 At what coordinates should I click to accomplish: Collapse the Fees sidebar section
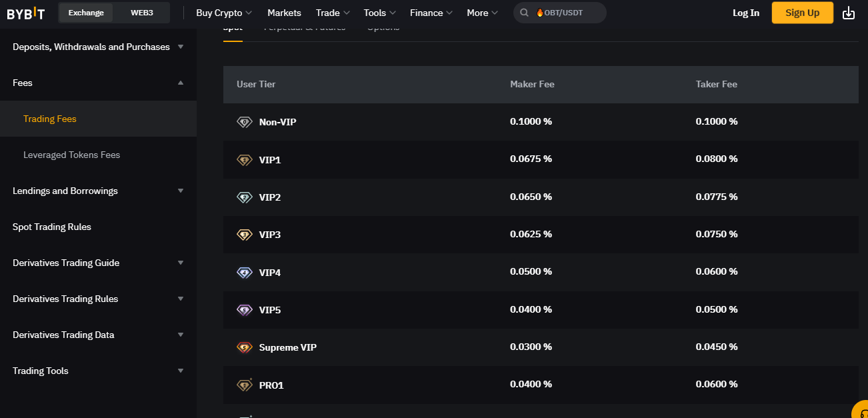point(98,83)
